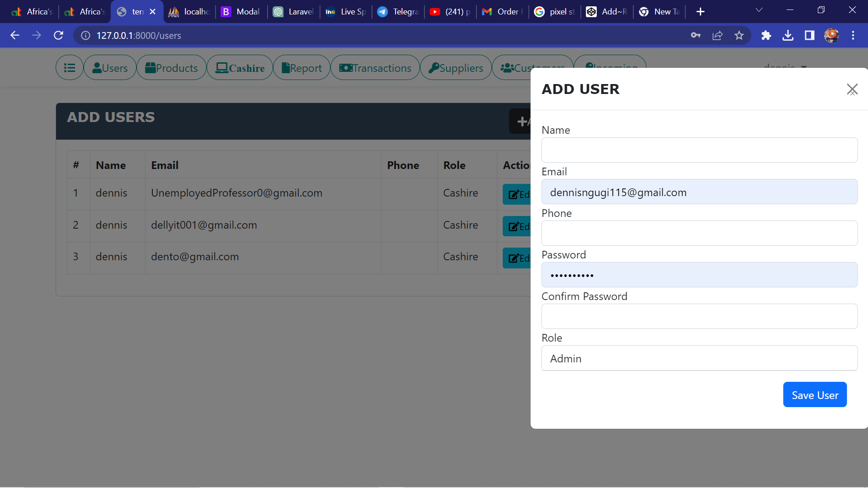Screen dimensions: 868x488
Task: Click the UnemployedProfessor0@gmail.com cell
Action: [263, 193]
